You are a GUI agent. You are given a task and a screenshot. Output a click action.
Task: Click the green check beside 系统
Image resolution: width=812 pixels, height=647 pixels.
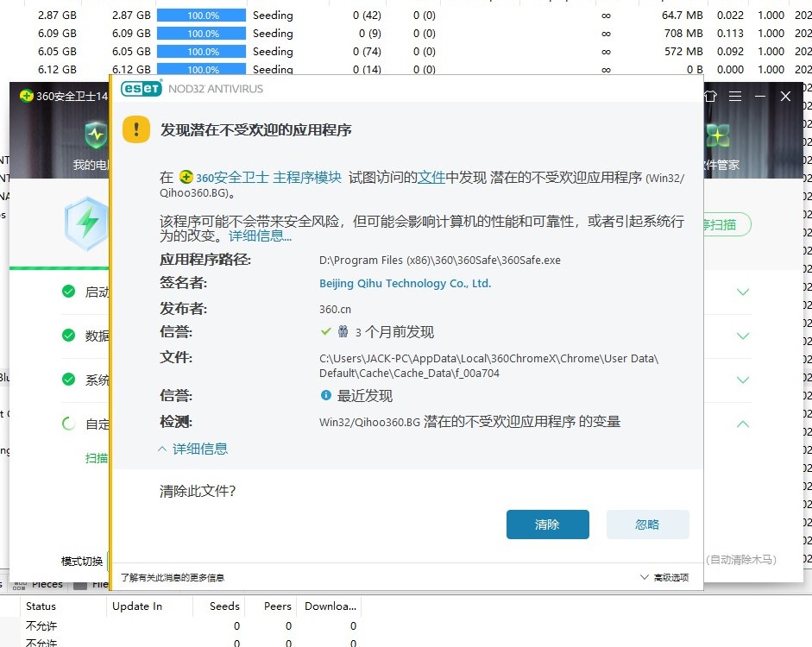coord(68,380)
